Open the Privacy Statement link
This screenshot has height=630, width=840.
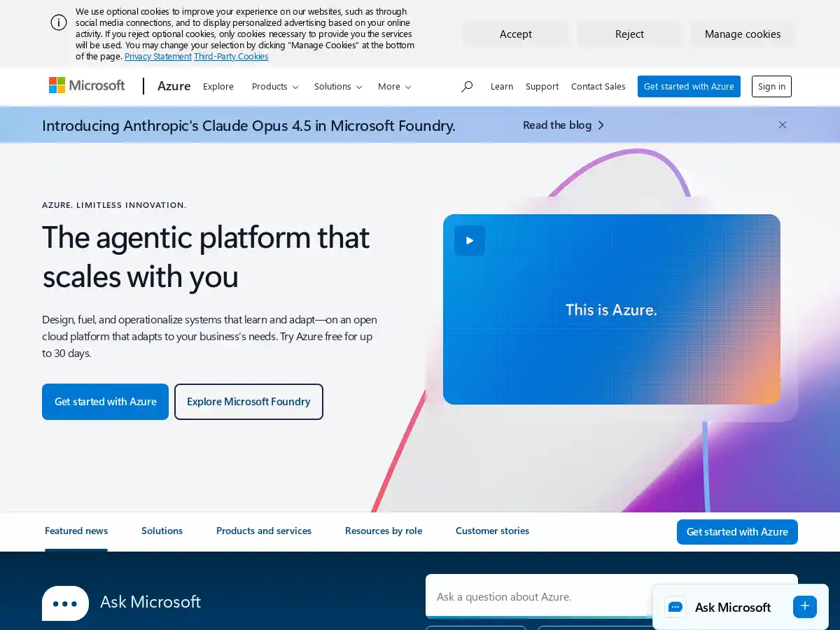[x=158, y=56]
